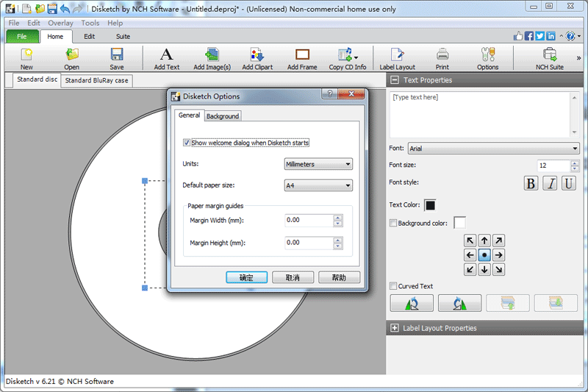Align text to top-left arrow
This screenshot has height=392, width=588.
pos(470,240)
